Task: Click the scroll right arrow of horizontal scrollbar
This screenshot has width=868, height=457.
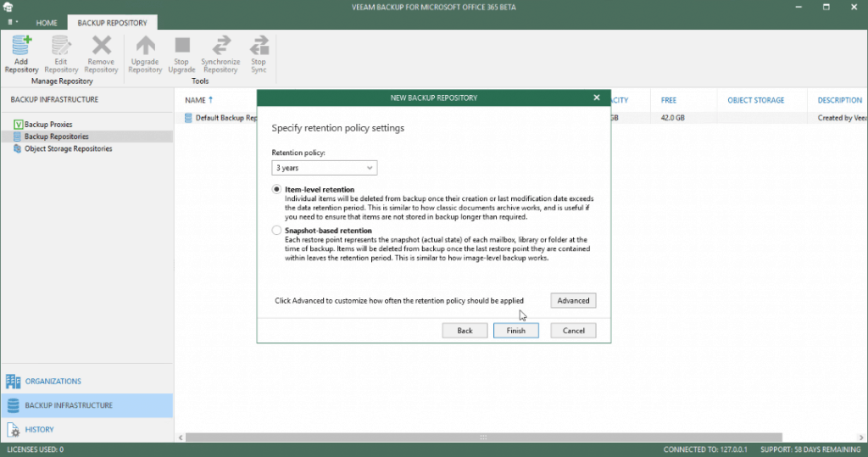Action: (861, 437)
